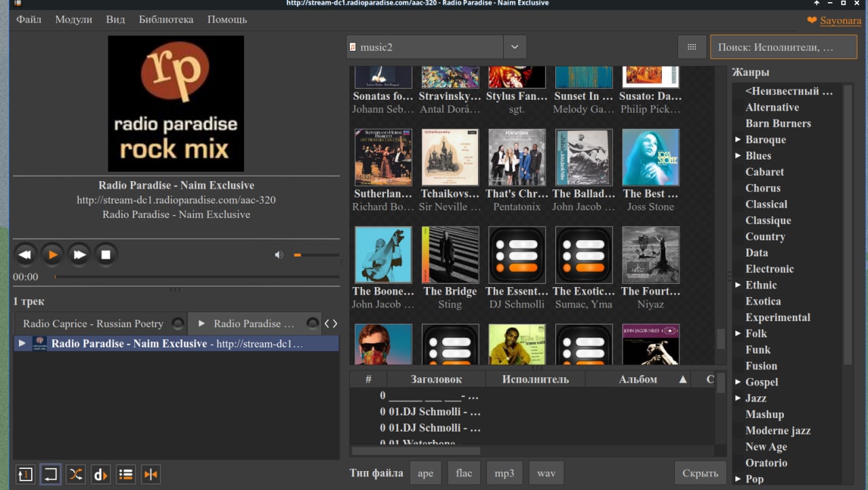Sort tracks by Альбом column
This screenshot has width=868, height=490.
[x=638, y=379]
